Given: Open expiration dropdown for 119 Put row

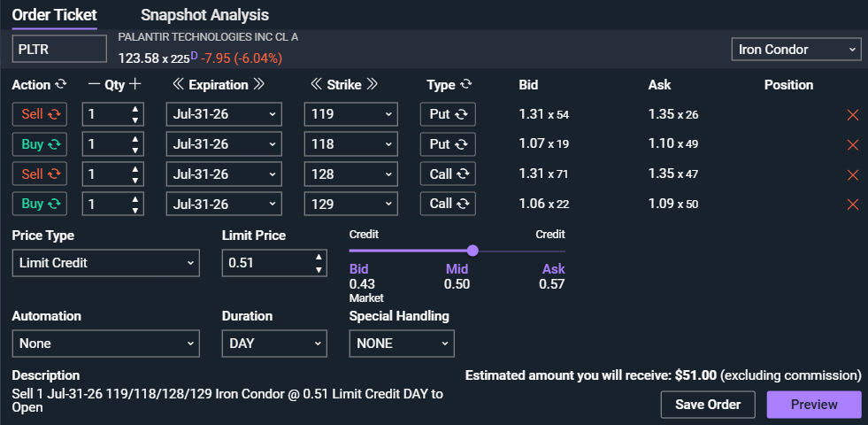Looking at the screenshot, I should point(224,114).
